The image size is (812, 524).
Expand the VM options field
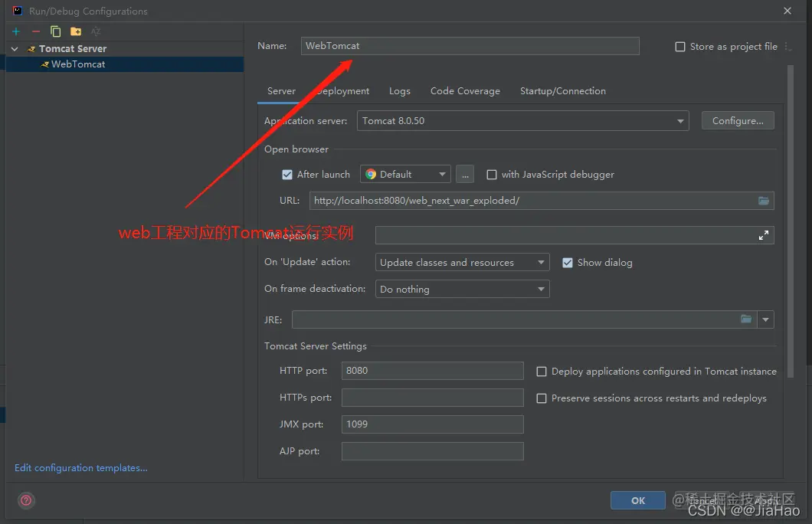(x=763, y=236)
